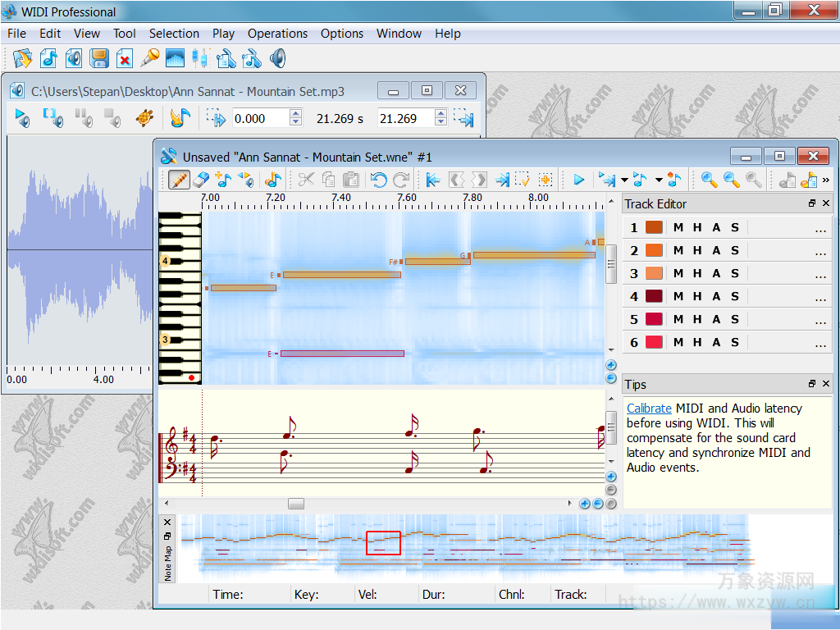Start playback in the MIDI editor toolbar
Screen dimensions: 840x630
tap(578, 180)
